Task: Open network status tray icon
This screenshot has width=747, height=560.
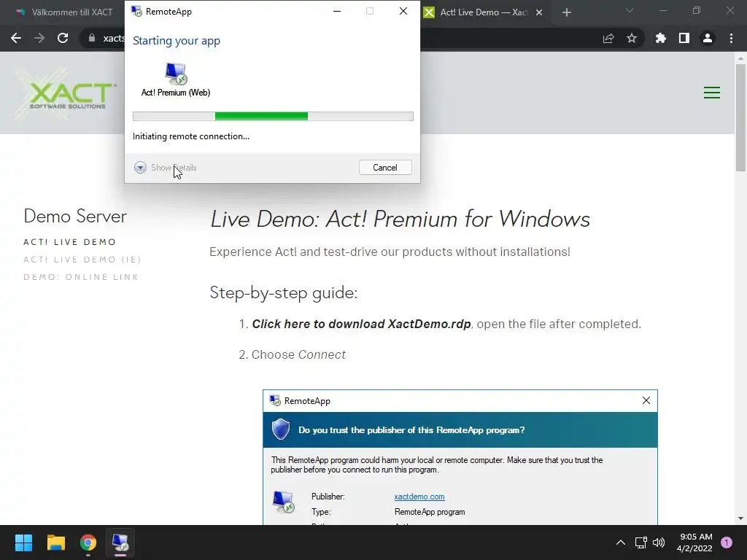Action: [640, 542]
